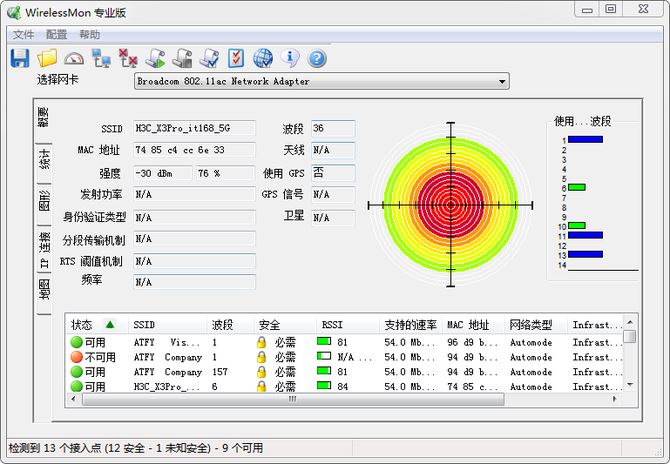Click the center of the signal radar chart
The height and width of the screenshot is (464, 670).
[451, 206]
